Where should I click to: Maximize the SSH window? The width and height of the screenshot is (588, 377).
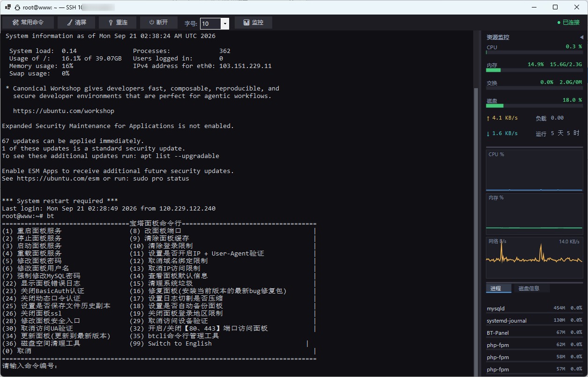coord(555,7)
